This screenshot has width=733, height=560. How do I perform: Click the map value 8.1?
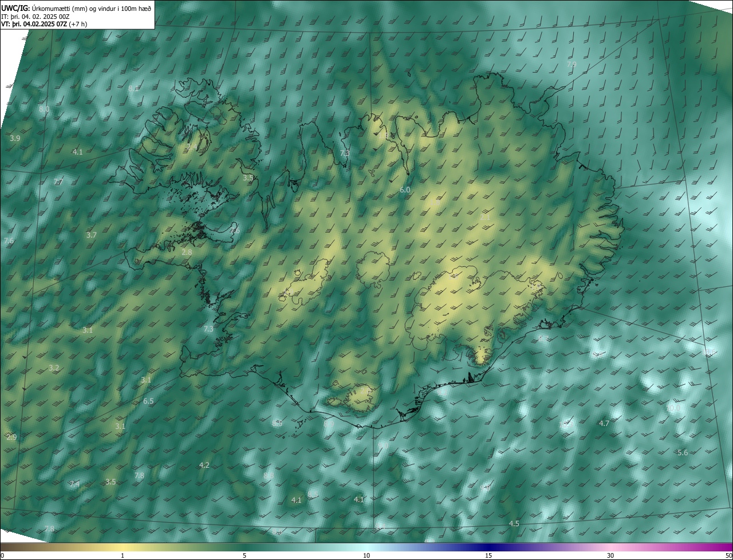coord(133,88)
